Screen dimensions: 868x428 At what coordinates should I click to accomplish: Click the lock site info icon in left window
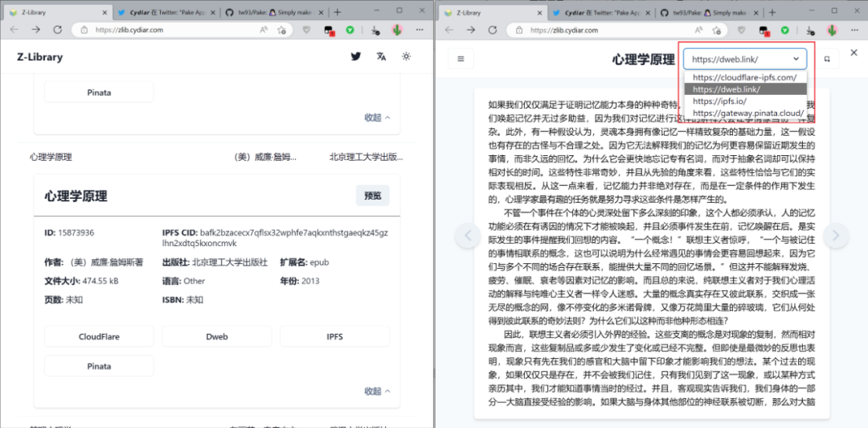coord(84,31)
